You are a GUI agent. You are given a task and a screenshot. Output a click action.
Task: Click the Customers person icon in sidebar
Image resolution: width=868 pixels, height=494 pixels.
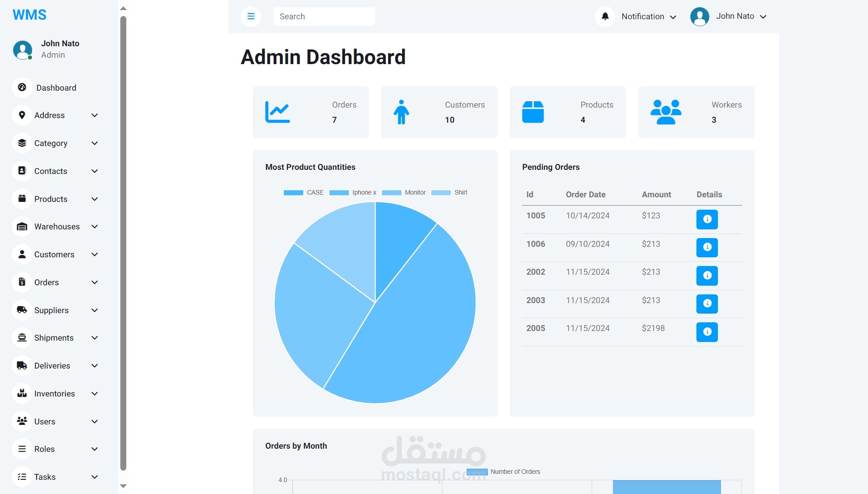tap(22, 254)
